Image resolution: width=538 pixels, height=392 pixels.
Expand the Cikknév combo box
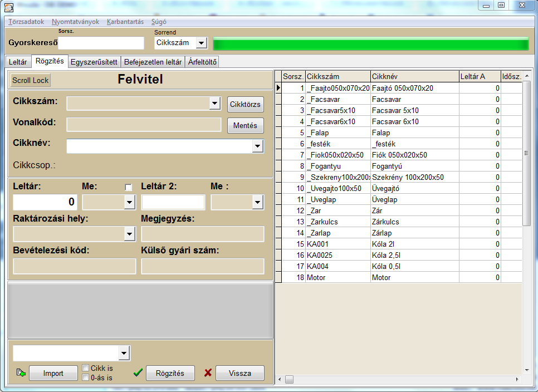[x=258, y=146]
